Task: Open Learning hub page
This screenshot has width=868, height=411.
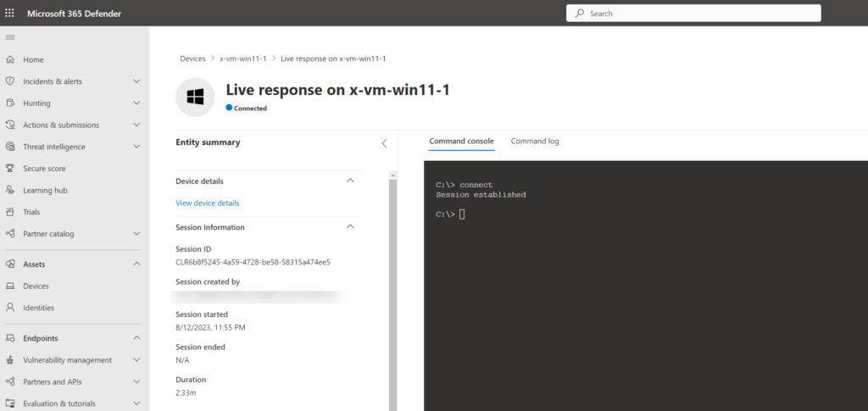Action: point(46,191)
